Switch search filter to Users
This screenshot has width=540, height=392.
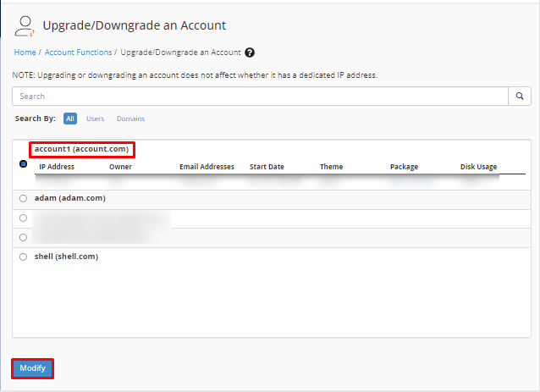tap(95, 119)
